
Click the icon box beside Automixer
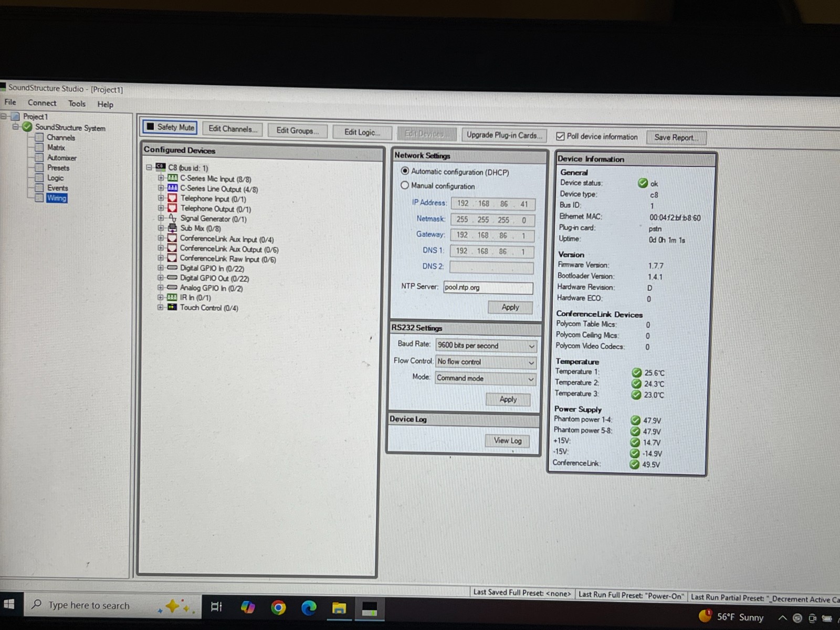[39, 157]
